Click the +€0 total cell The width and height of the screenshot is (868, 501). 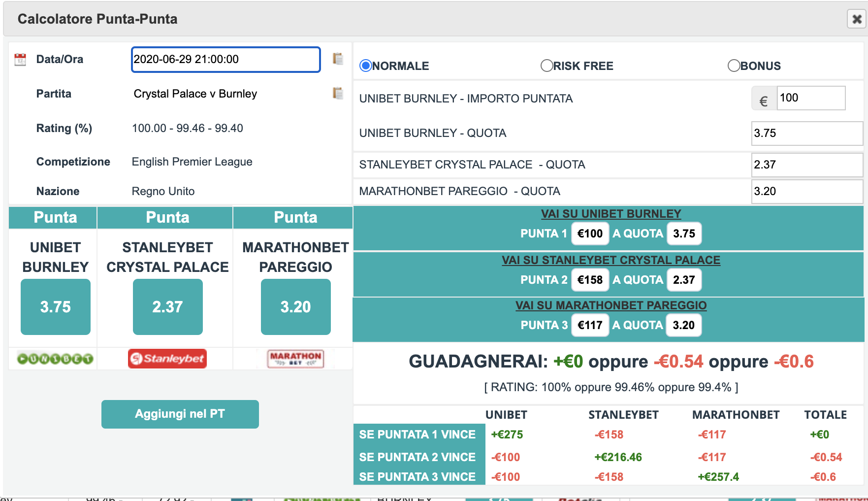pos(820,434)
